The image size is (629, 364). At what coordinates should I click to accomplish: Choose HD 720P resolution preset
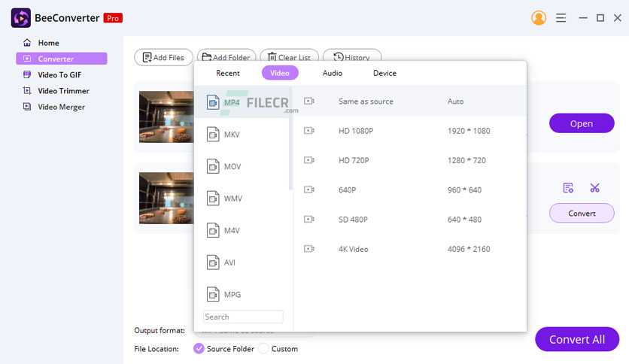tap(409, 160)
